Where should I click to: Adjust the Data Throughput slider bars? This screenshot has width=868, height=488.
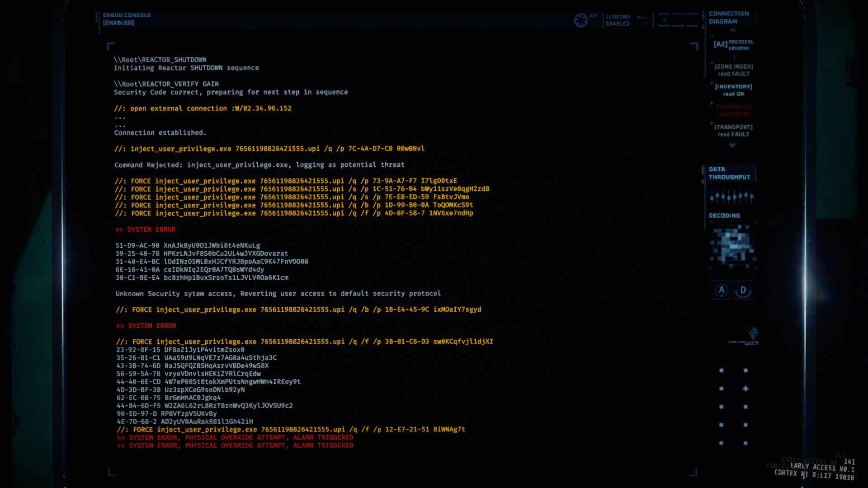tap(731, 197)
